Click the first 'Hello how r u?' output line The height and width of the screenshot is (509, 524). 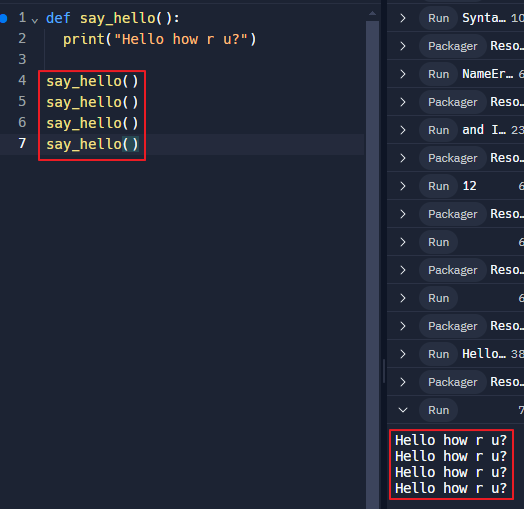(x=451, y=440)
